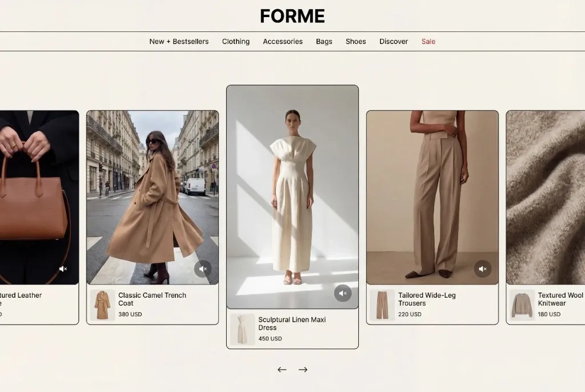Image resolution: width=585 pixels, height=392 pixels.
Task: Select the 220 USD price
Action: (x=410, y=314)
